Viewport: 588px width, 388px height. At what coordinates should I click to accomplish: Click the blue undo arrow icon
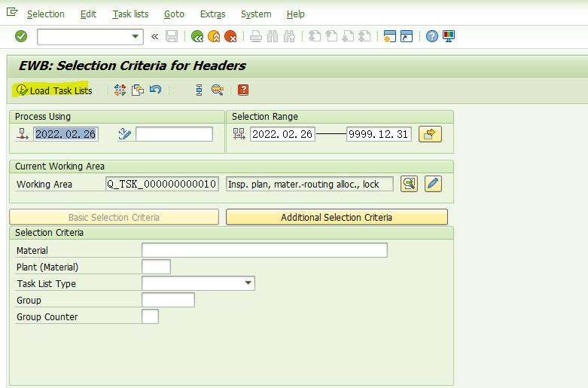pos(155,90)
